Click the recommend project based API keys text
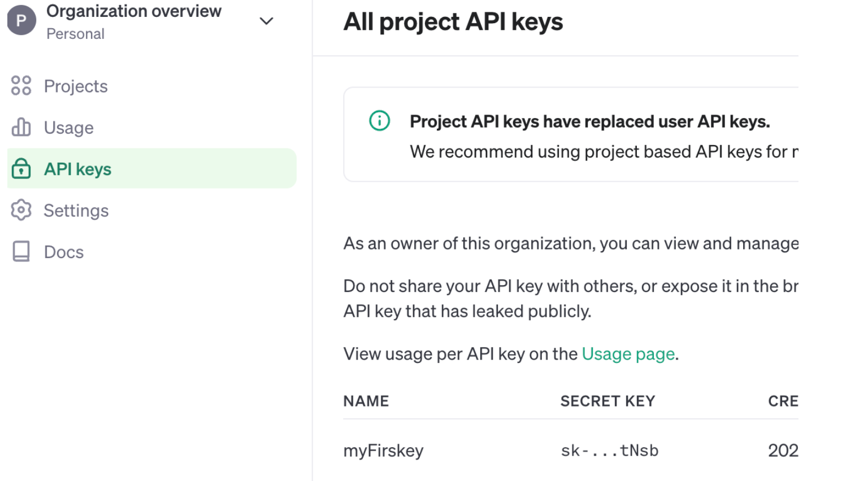The image size is (868, 481). pyautogui.click(x=604, y=151)
